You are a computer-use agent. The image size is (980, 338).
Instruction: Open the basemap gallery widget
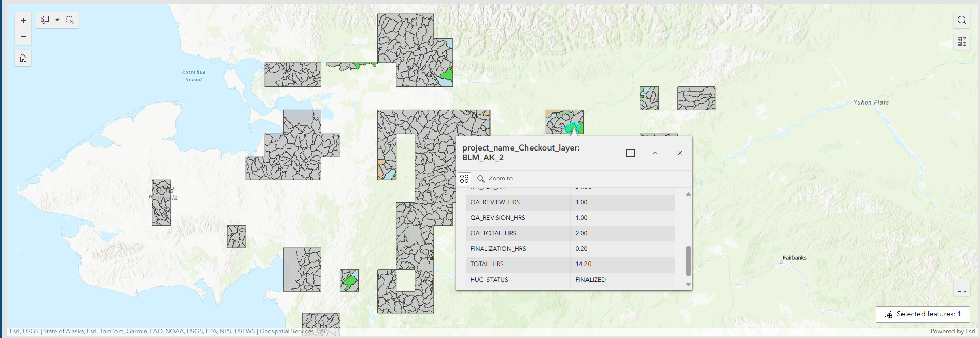pyautogui.click(x=962, y=42)
